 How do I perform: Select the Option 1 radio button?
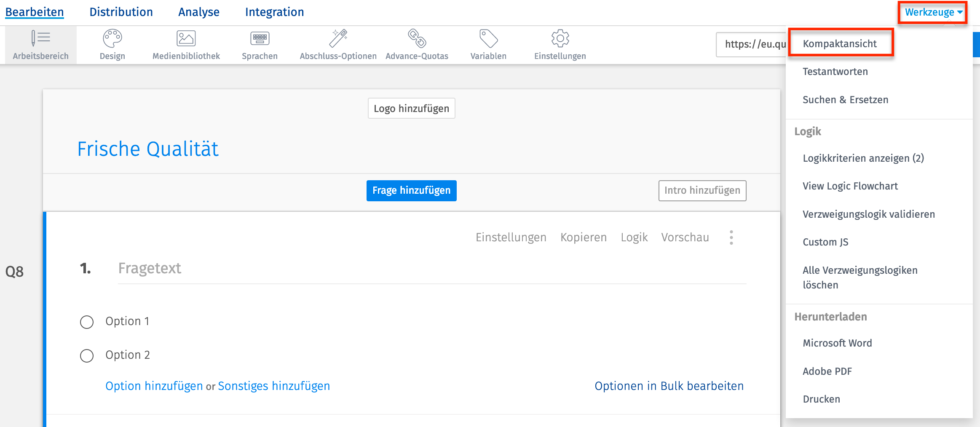coord(87,322)
